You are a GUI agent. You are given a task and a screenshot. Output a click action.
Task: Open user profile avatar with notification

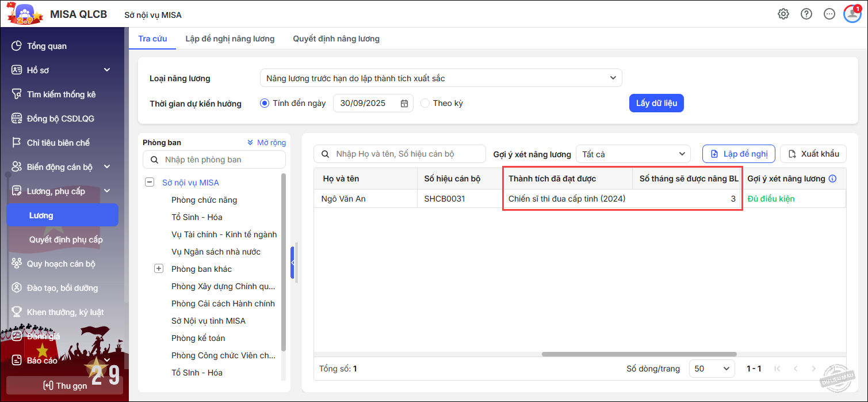tap(852, 14)
